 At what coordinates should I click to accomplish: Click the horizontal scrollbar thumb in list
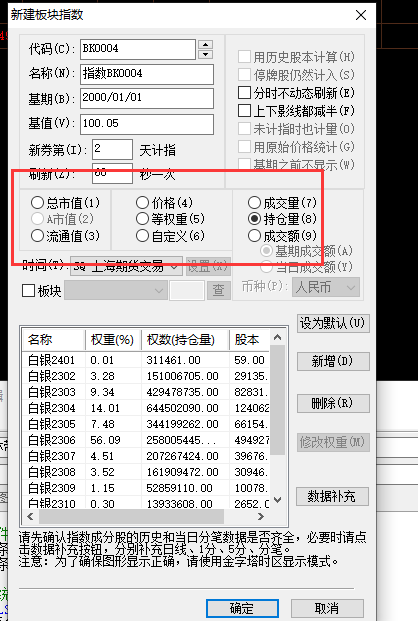coord(131,516)
